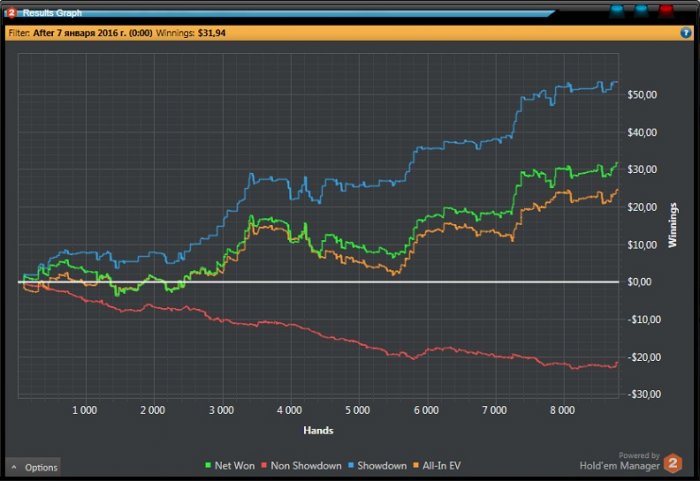
Task: Click the first blue window button
Action: tap(617, 11)
